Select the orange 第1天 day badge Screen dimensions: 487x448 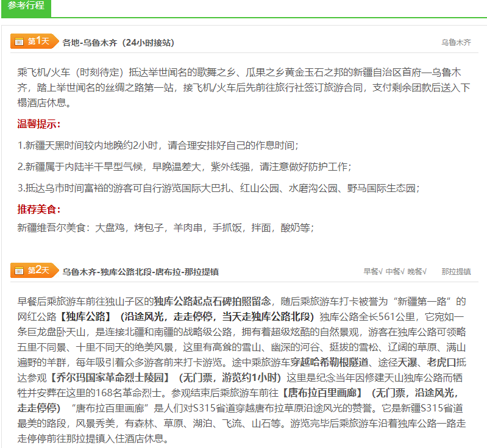click(x=35, y=41)
